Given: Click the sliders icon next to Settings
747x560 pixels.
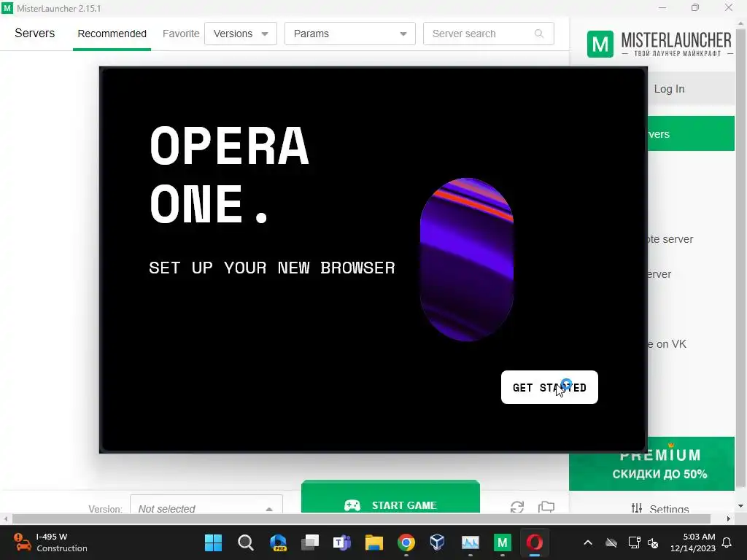Looking at the screenshot, I should pos(636,508).
